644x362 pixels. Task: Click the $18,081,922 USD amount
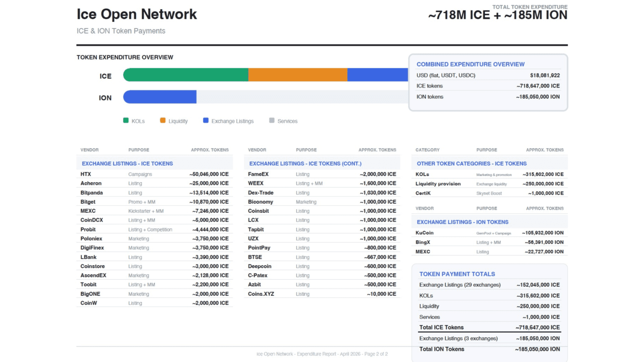point(545,75)
